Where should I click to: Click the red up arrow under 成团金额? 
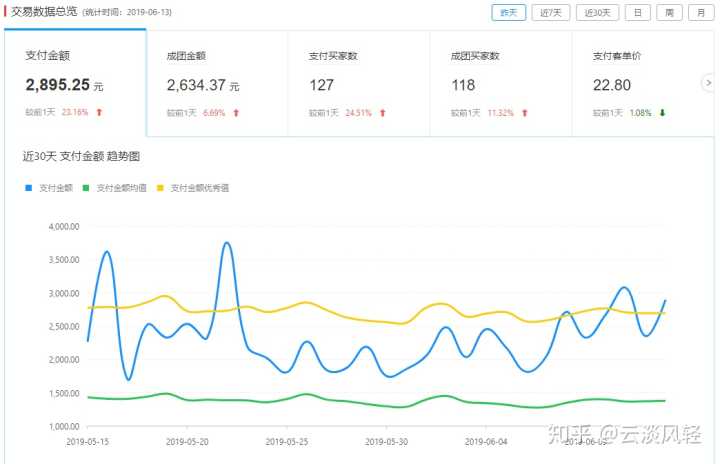coord(236,113)
